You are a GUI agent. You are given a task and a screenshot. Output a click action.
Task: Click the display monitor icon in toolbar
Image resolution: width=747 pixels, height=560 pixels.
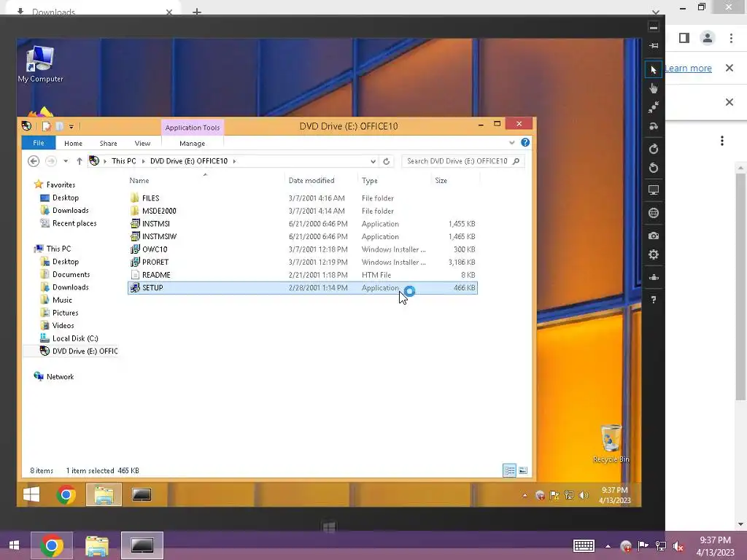[653, 190]
